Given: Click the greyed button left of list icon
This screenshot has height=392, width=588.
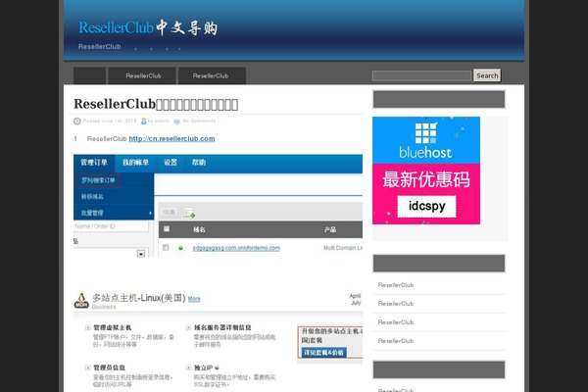Looking at the screenshot, I should click(170, 213).
